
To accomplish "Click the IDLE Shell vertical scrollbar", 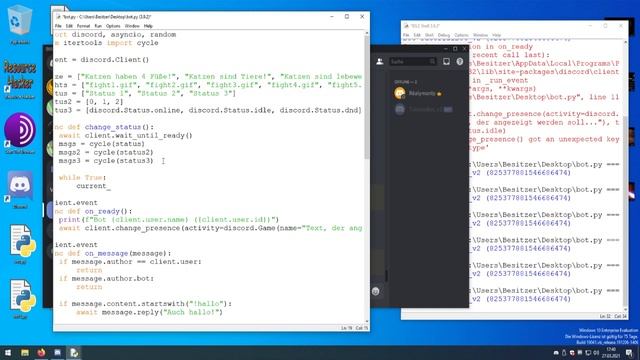I will [625, 176].
